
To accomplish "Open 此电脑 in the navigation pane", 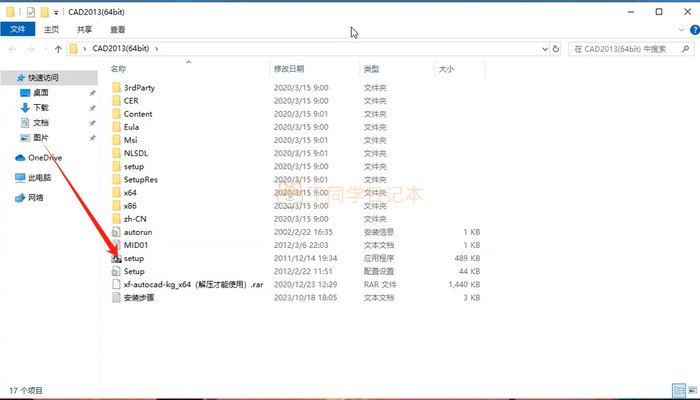I will 40,178.
